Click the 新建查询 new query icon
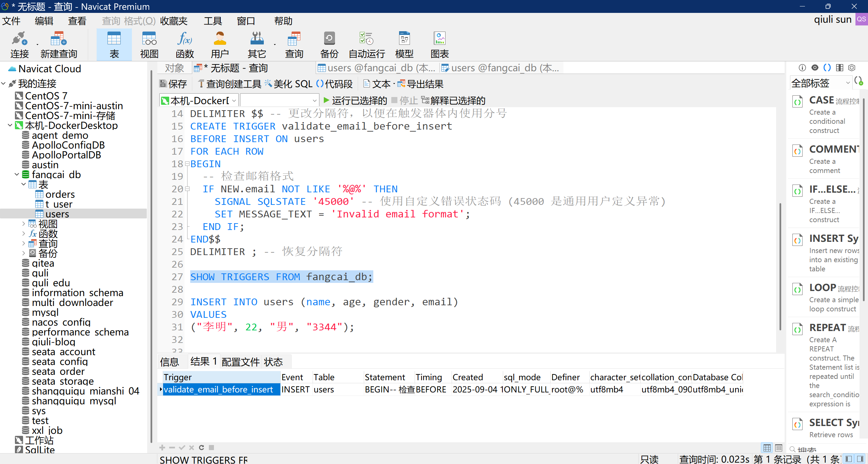868x464 pixels. [59, 44]
